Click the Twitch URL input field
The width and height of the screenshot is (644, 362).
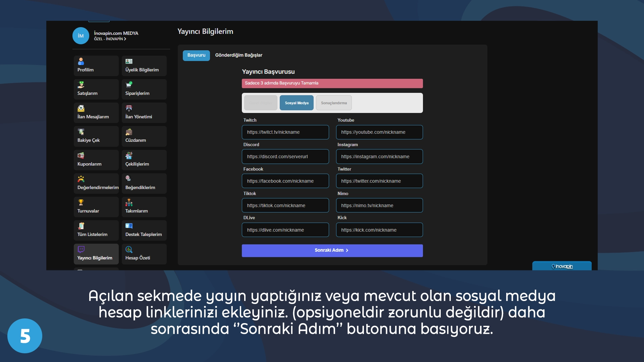click(285, 132)
